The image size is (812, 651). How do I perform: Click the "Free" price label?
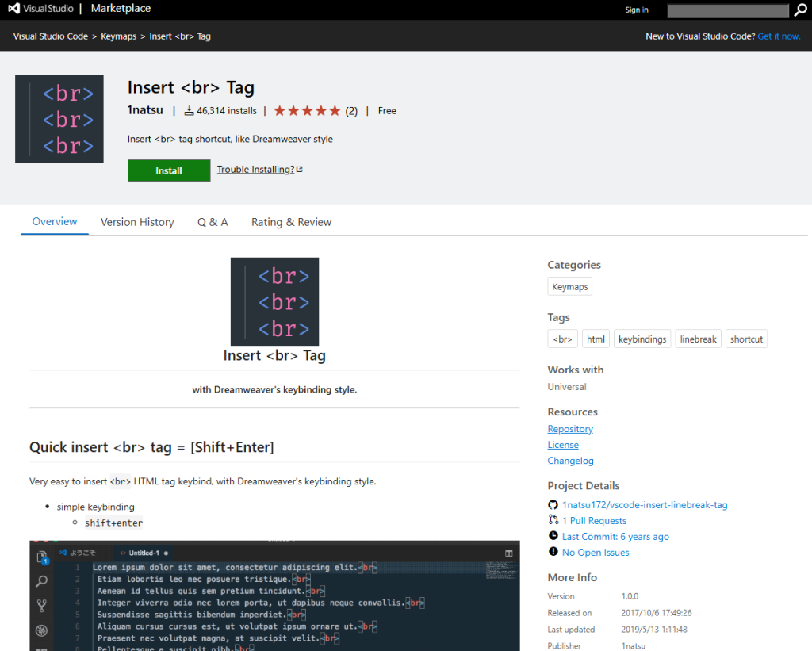pyautogui.click(x=387, y=111)
